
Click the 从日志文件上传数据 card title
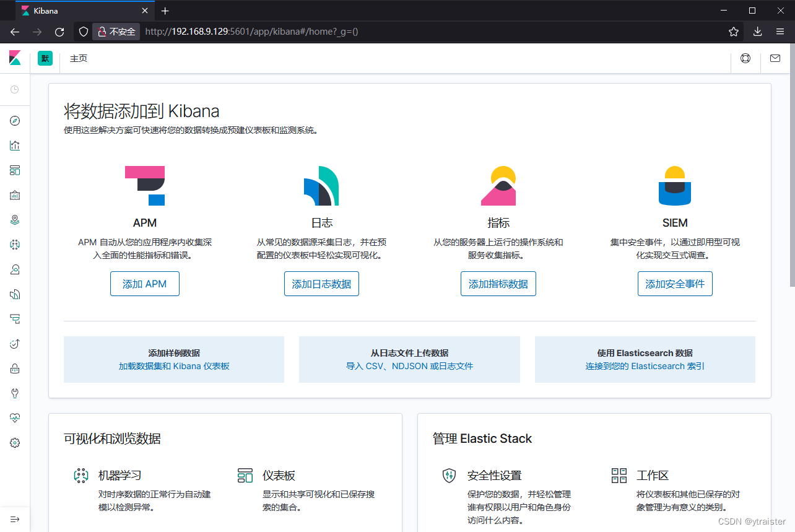[409, 353]
